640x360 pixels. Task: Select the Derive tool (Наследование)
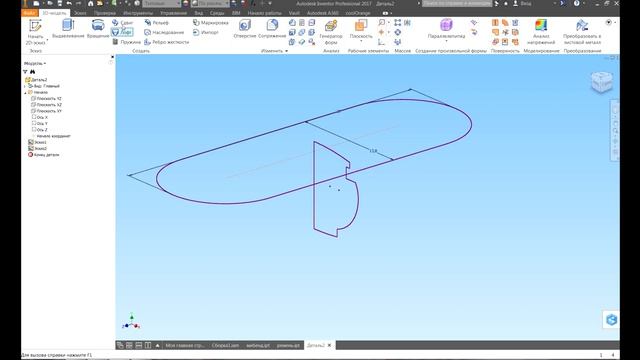pyautogui.click(x=164, y=32)
